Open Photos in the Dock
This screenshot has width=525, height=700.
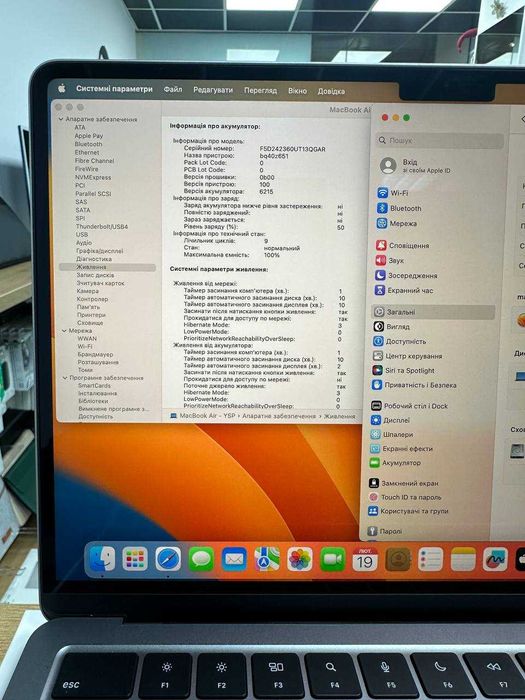point(300,559)
